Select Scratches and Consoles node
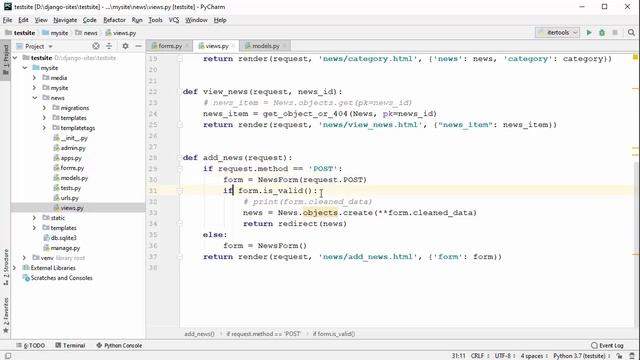640x360 pixels. tap(58, 278)
